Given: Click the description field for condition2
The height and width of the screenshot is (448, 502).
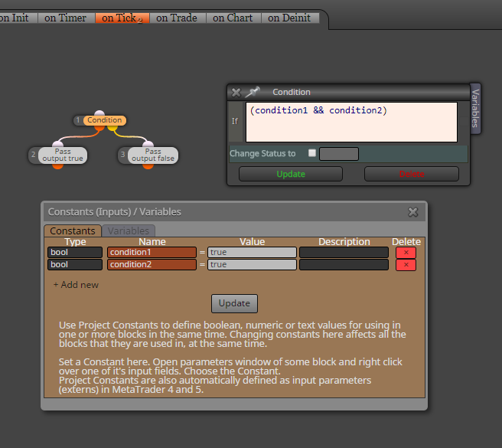Looking at the screenshot, I should [344, 264].
